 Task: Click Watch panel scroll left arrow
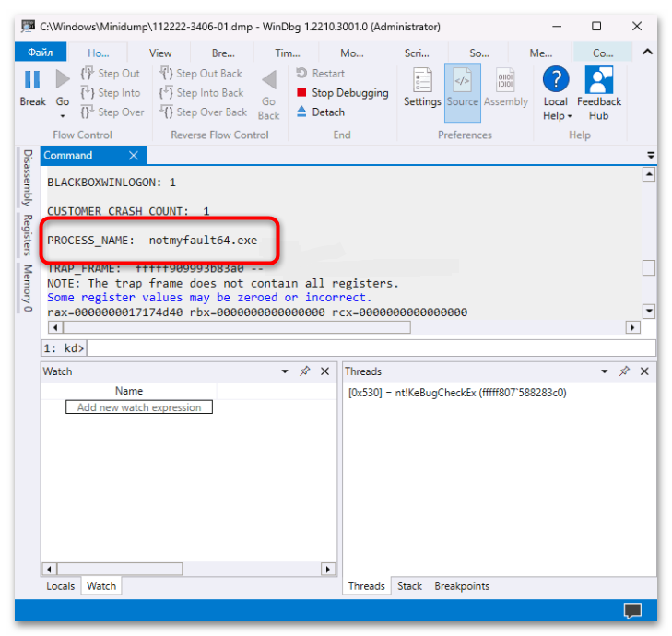49,569
